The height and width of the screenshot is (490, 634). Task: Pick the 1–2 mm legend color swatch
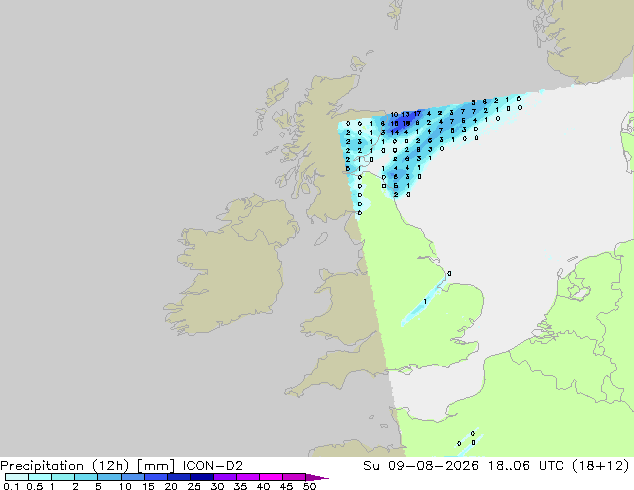click(63, 477)
